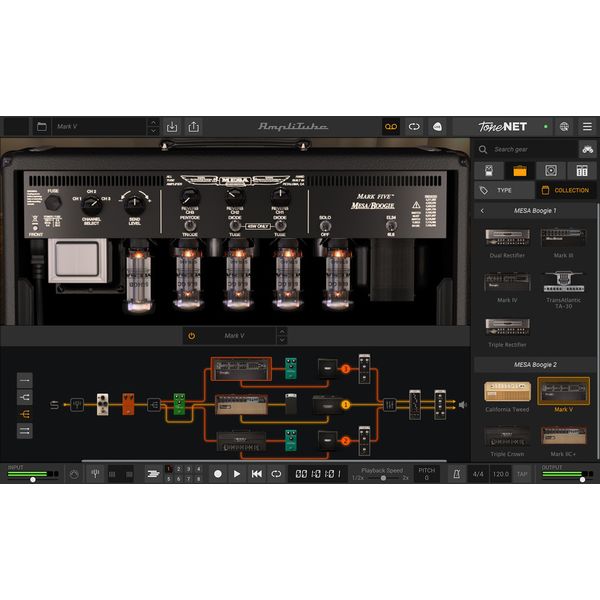The width and height of the screenshot is (600, 600).
Task: Open the ToneNET globe icon
Action: (x=564, y=127)
